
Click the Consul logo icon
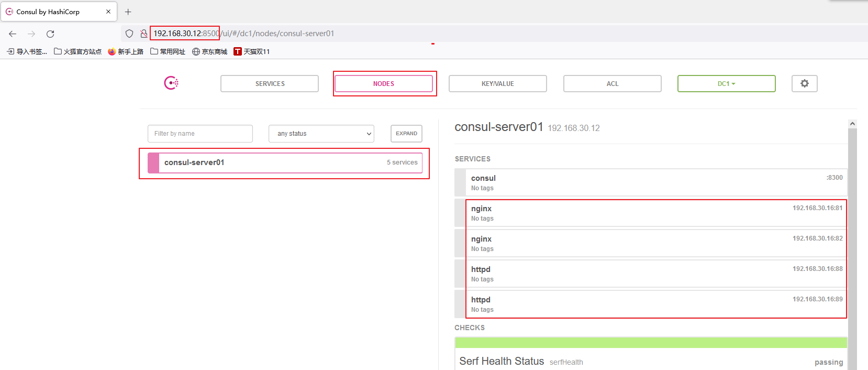171,83
